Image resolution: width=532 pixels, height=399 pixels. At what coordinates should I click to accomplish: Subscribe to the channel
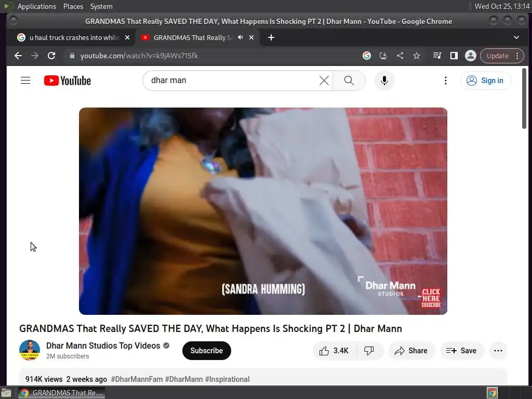207,351
